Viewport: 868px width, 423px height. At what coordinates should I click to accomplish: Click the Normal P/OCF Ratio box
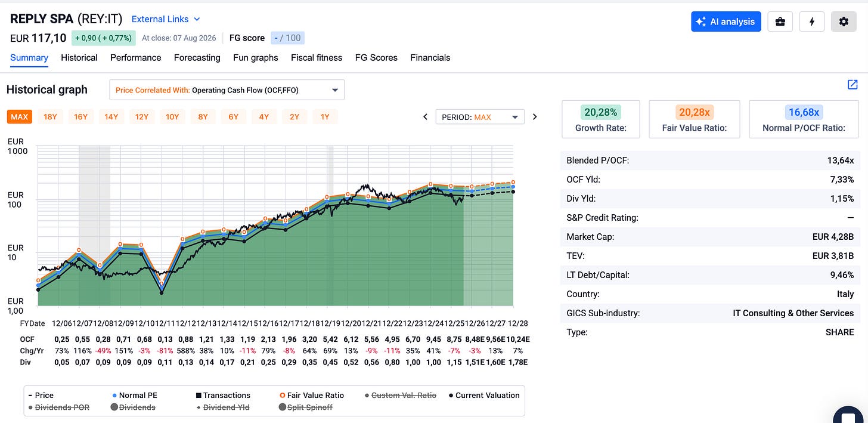coord(804,119)
